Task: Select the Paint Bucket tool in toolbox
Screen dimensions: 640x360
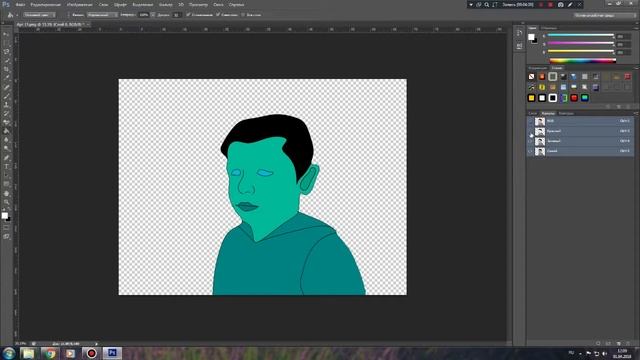Action: [x=6, y=131]
